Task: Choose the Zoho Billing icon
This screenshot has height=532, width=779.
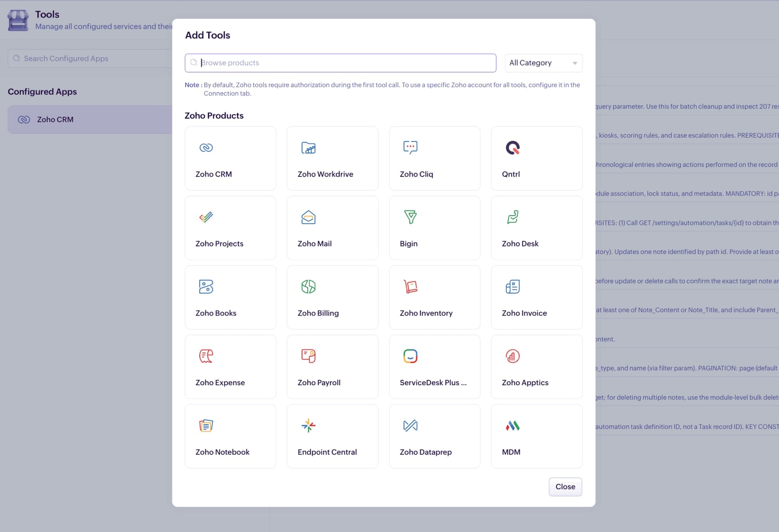Action: pyautogui.click(x=308, y=287)
